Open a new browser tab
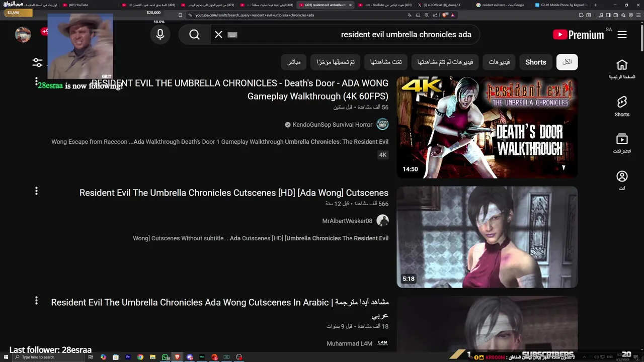The width and height of the screenshot is (644, 362). tap(595, 5)
